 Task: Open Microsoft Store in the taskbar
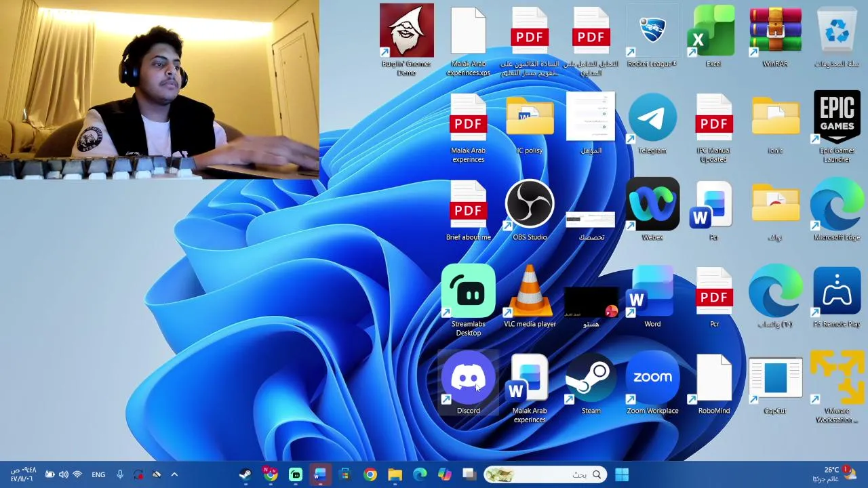click(x=345, y=474)
